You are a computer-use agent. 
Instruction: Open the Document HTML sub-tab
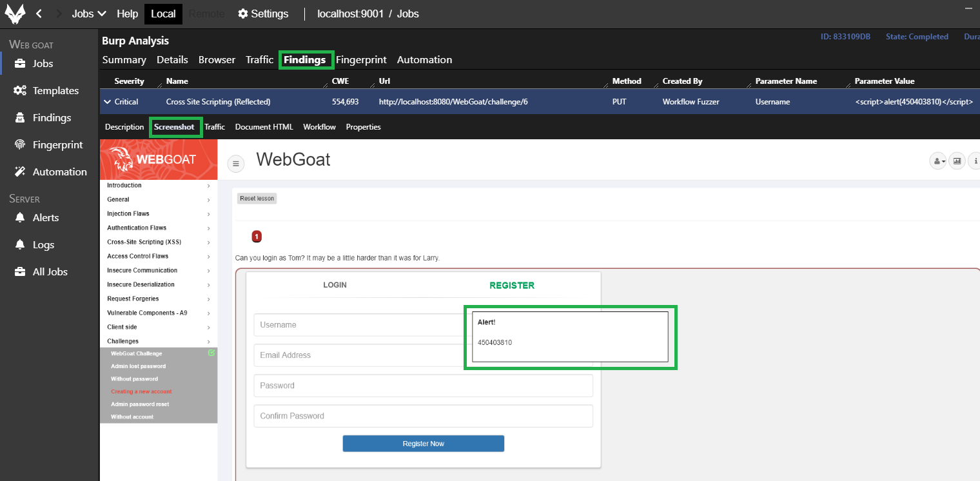pyautogui.click(x=264, y=127)
